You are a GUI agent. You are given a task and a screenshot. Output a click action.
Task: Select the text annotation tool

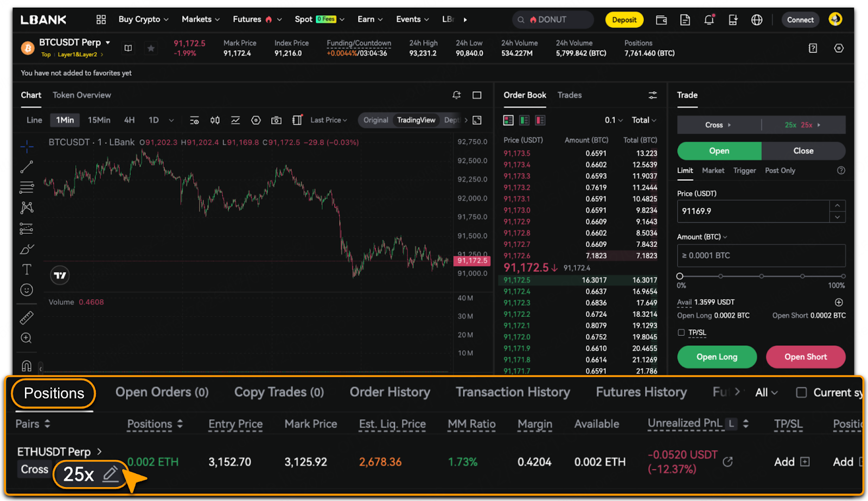27,270
